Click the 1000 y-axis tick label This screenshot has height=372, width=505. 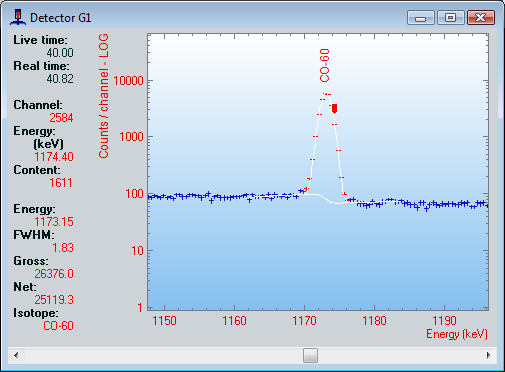pos(131,137)
